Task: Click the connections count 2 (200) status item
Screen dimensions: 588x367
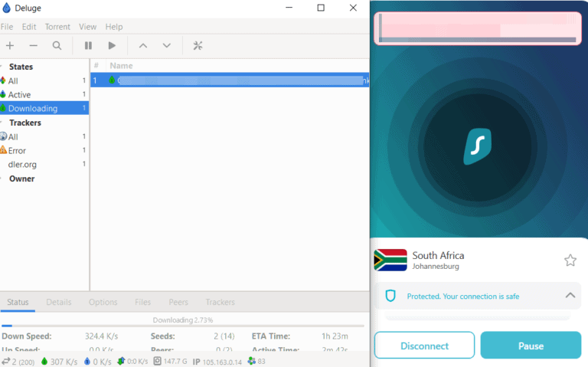Action: tap(18, 362)
